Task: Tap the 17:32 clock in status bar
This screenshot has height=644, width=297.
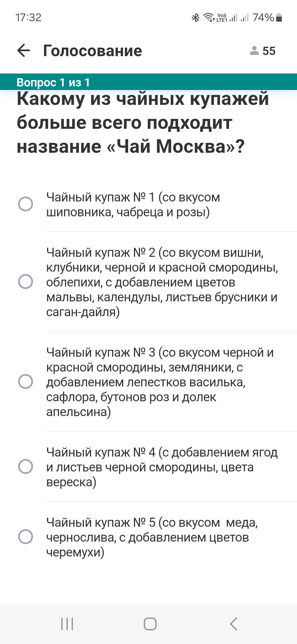Action: (28, 18)
